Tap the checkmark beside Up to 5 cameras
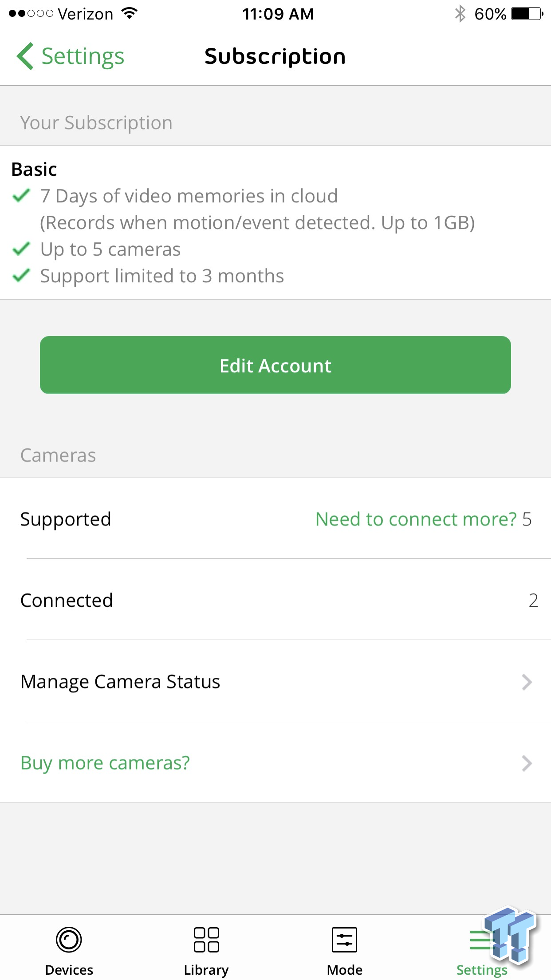Viewport: 551px width, 980px height. point(21,249)
